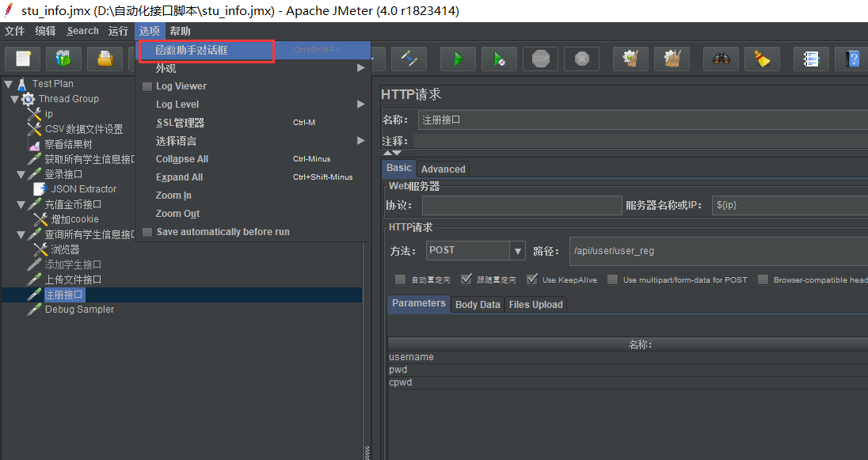This screenshot has height=460, width=868.
Task: Click the Reset Search broom icon
Action: click(762, 59)
